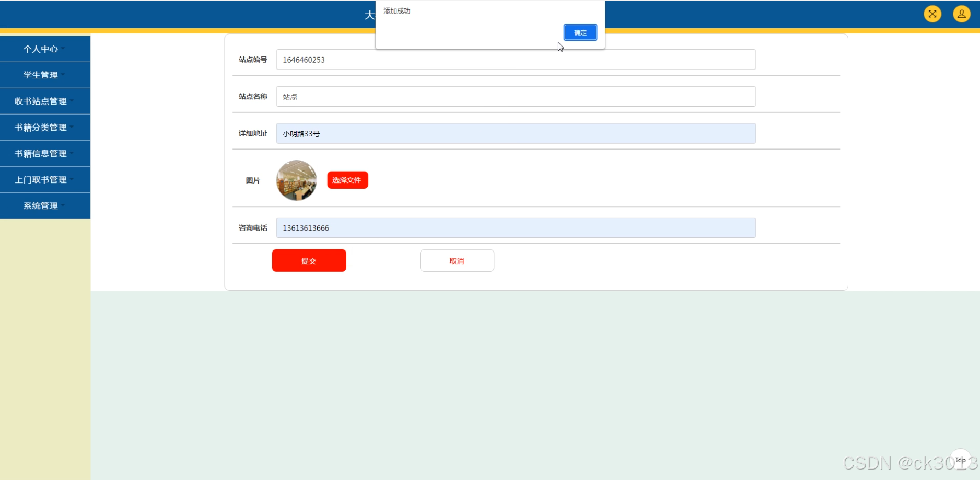Focus the 详细地址 input field
Viewport: 980px width, 480px height.
point(516,133)
